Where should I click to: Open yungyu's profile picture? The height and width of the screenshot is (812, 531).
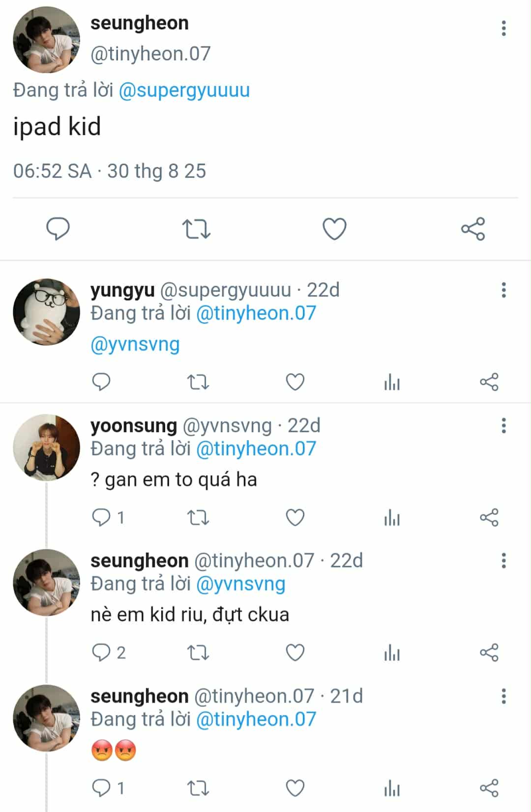[x=46, y=312]
